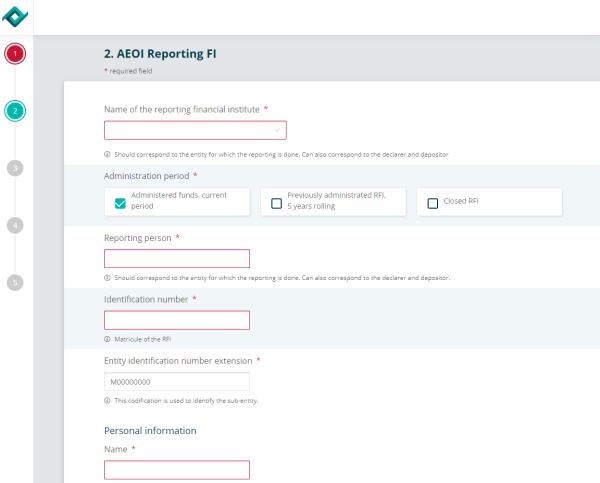The height and width of the screenshot is (483, 600).
Task: Click info icon next to Matricule of the RFI
Action: 107,339
